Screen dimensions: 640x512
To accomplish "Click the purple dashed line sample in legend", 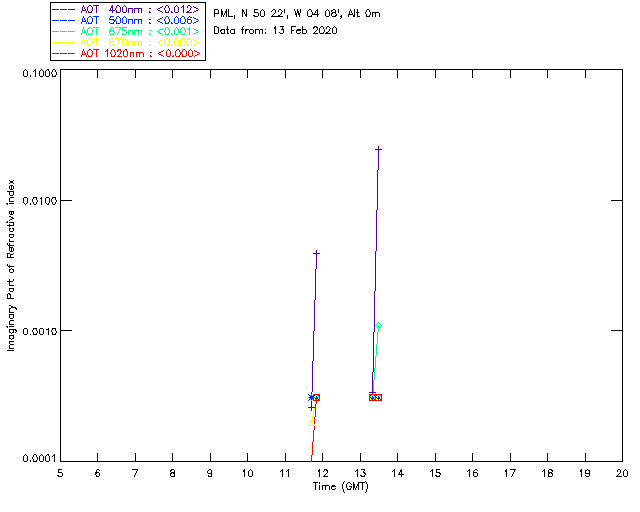I will pos(64,9).
